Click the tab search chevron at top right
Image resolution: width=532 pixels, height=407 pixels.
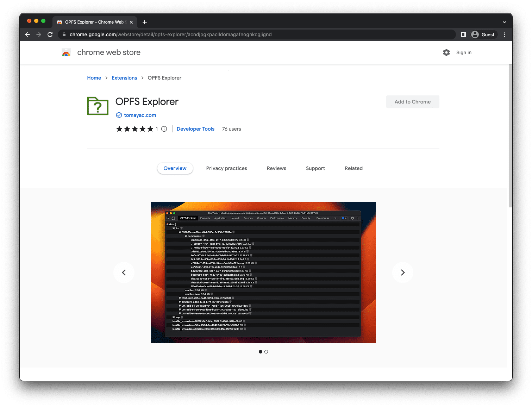(x=504, y=22)
